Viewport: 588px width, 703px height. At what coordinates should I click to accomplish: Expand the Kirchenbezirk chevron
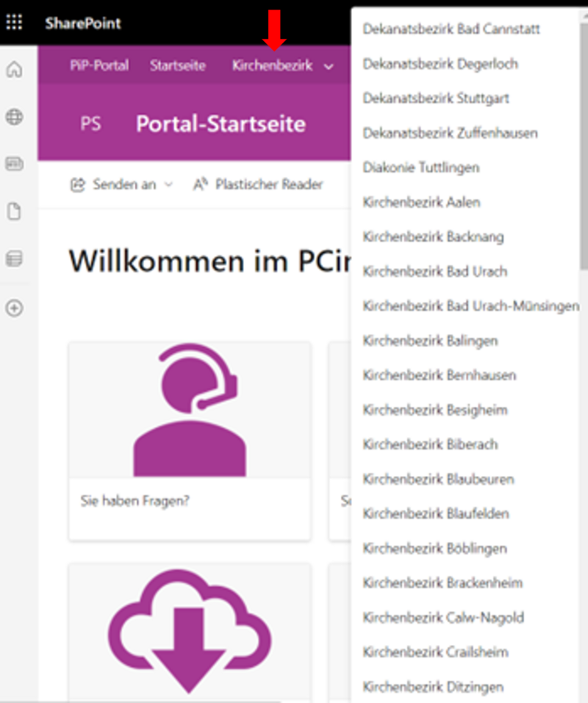329,67
